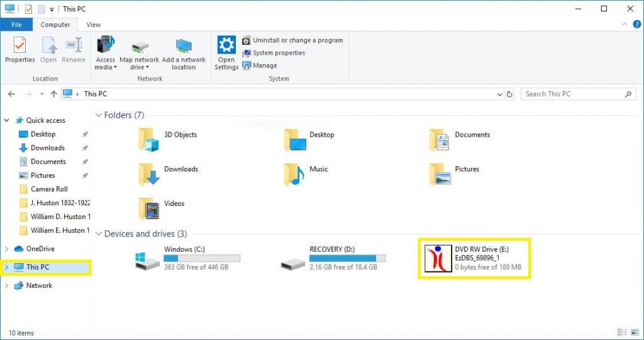644x340 pixels.
Task: Click Add a network location
Action: point(184,54)
